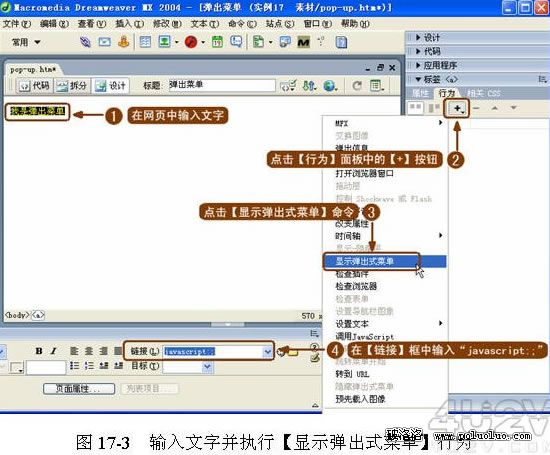Expand the 应用程序 panel group
The image size is (550, 455).
[436, 65]
